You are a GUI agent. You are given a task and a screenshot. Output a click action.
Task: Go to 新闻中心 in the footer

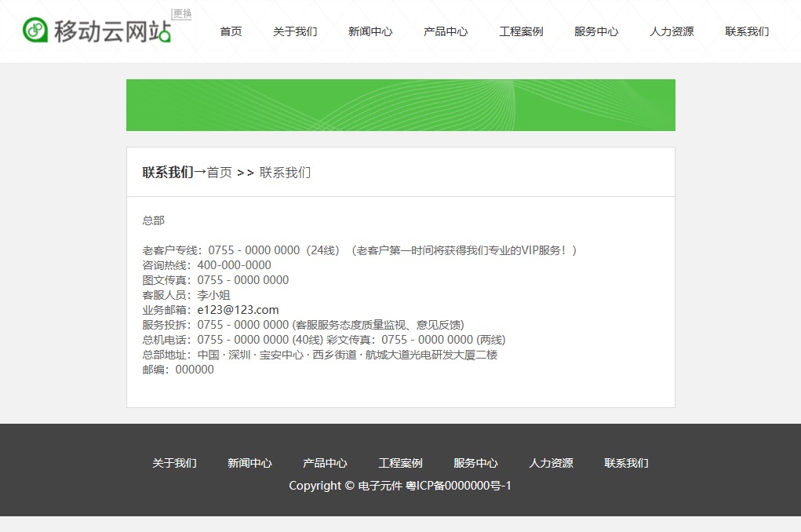coord(249,463)
